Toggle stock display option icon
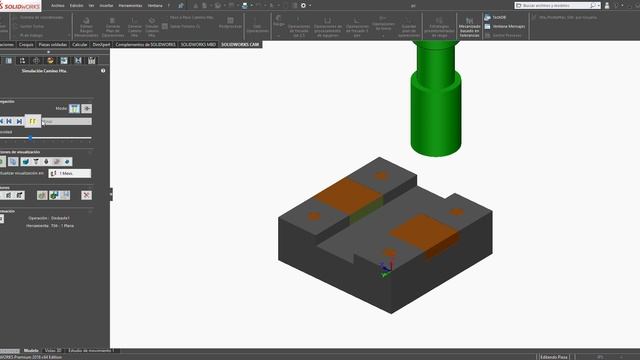 (x=25, y=162)
